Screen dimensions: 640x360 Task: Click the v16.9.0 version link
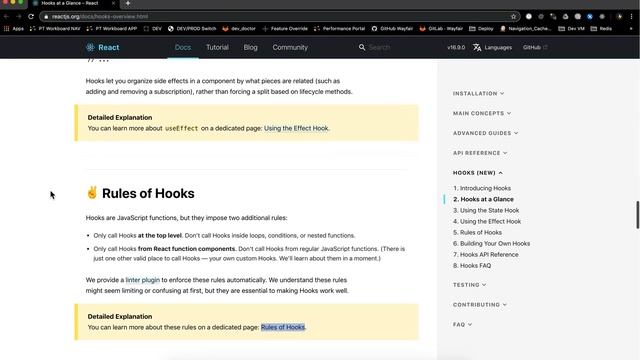456,47
